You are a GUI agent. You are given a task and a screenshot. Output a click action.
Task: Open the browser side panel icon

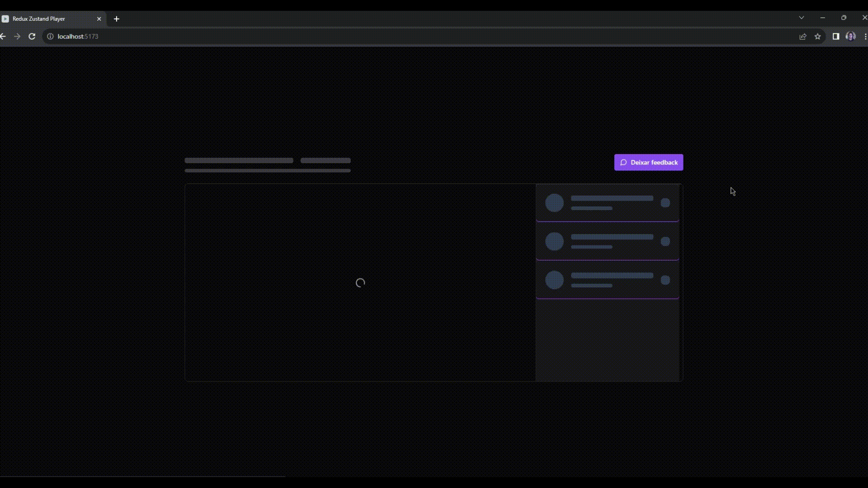[x=836, y=37]
